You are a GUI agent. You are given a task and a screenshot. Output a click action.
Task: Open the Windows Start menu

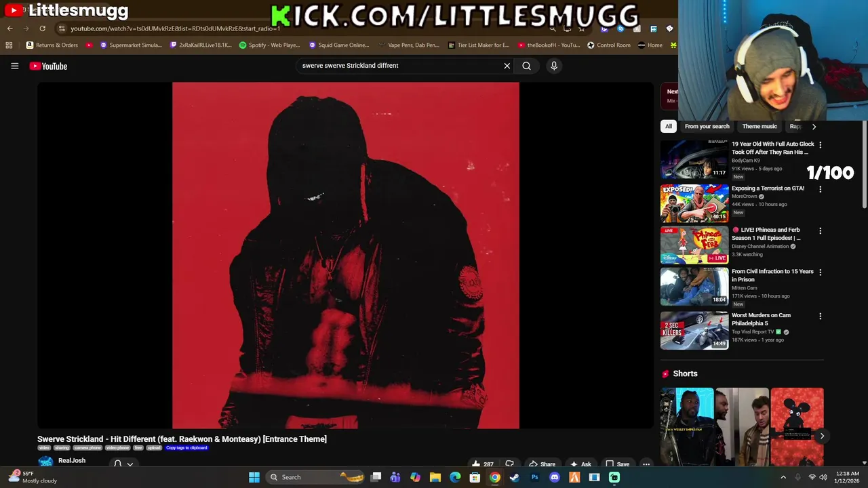click(x=254, y=477)
